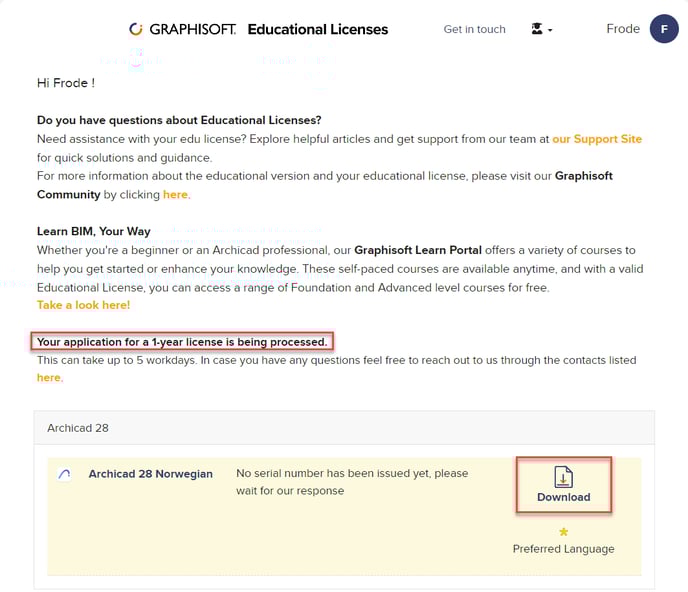Click the No serial number issued message

352,482
